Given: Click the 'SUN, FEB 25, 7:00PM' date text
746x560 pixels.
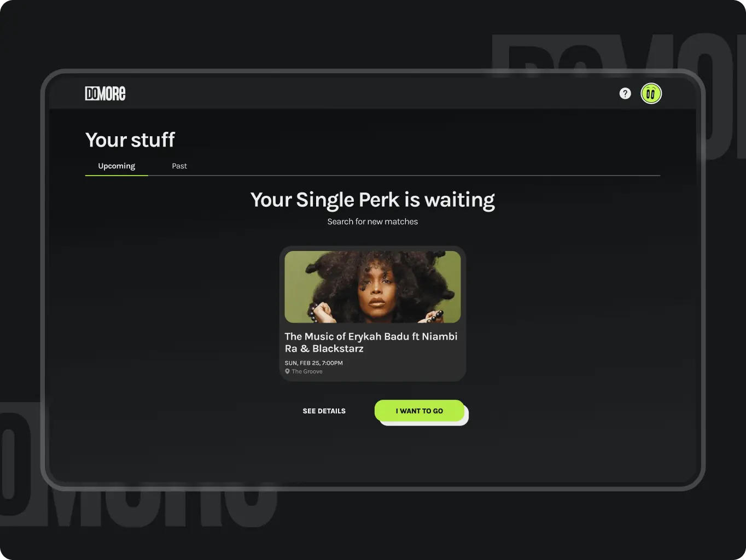Looking at the screenshot, I should 314,363.
